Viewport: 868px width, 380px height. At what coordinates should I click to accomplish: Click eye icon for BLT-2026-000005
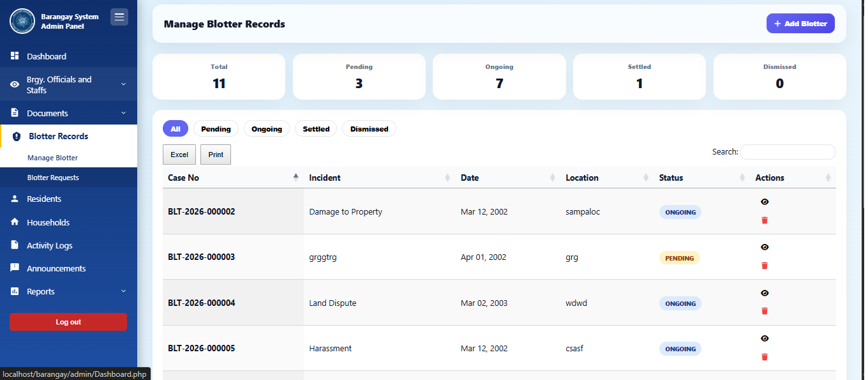click(x=765, y=338)
